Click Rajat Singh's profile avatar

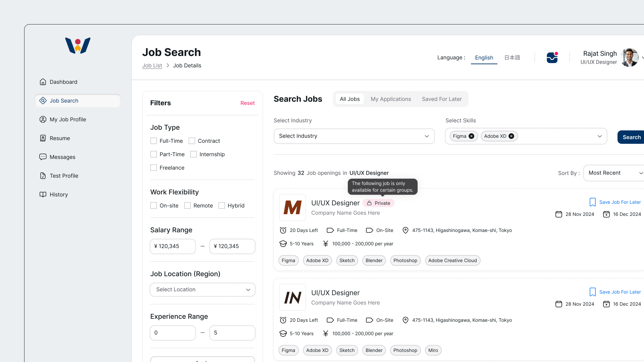click(629, 58)
